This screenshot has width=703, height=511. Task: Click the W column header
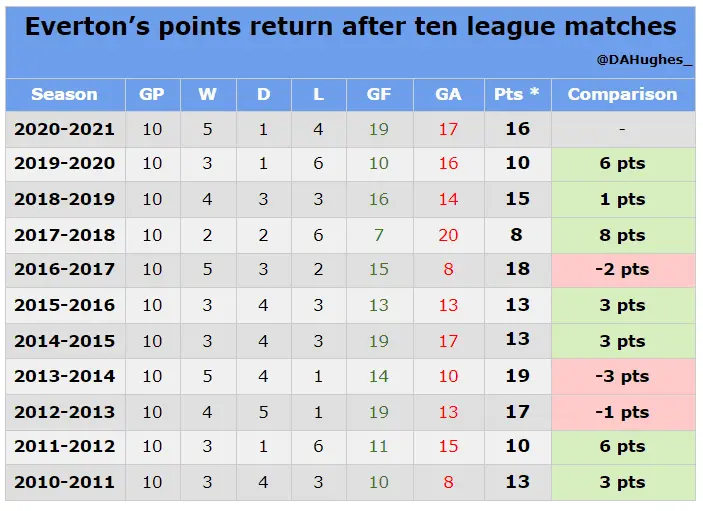[x=207, y=94]
